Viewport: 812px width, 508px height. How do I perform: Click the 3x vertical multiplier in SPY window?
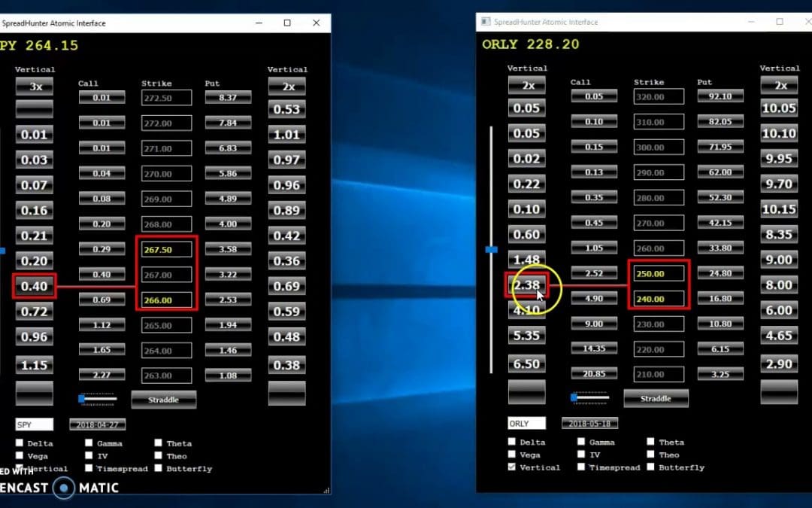(35, 87)
